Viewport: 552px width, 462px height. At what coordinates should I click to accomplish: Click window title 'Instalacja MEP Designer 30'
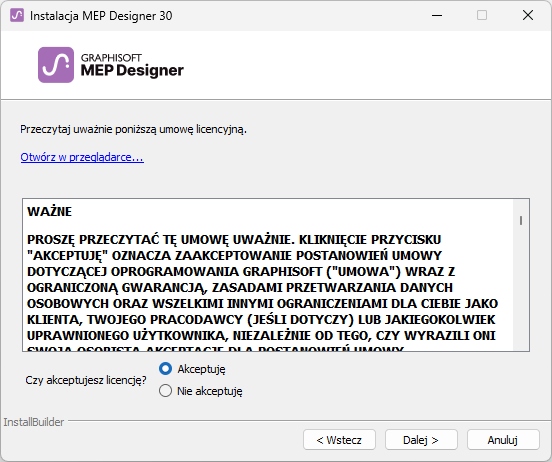(101, 16)
